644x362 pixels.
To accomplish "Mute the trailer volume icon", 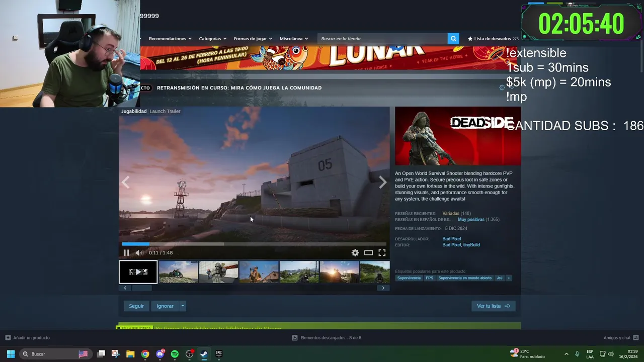I will coord(139,253).
